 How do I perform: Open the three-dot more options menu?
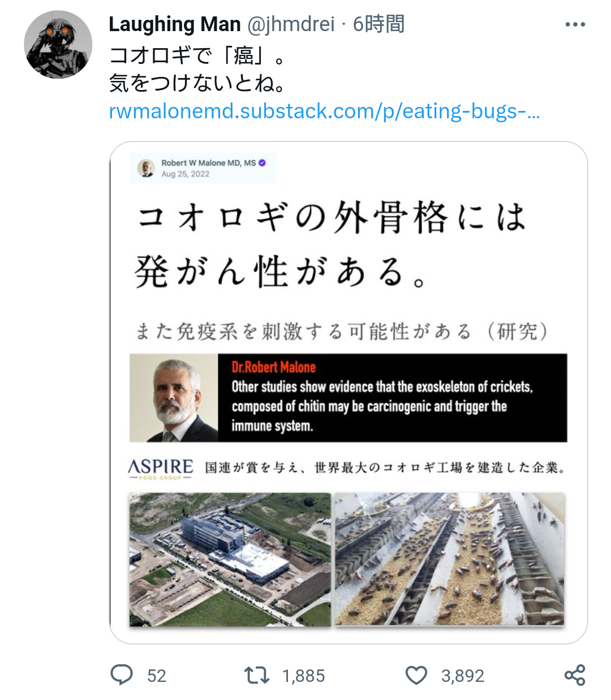[575, 24]
